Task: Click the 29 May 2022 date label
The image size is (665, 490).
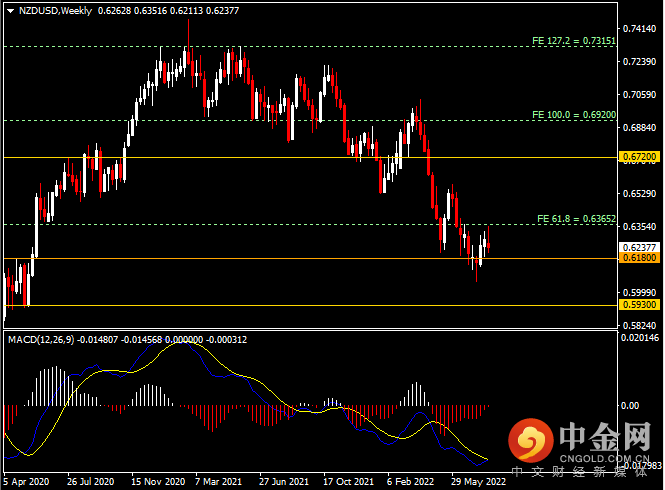Action: coord(478,482)
